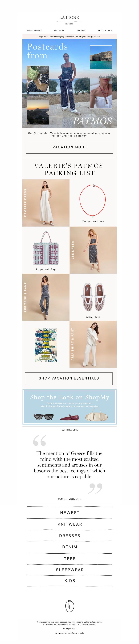This screenshot has height=644, width=139.
Task: Open the Alaia Flats product image
Action: click(x=93, y=297)
